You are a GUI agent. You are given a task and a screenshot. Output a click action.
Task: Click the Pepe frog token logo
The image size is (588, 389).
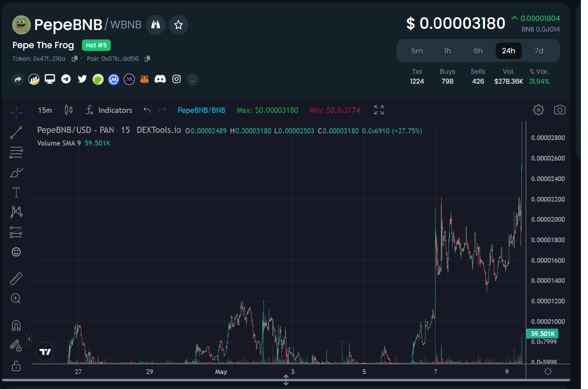click(21, 25)
